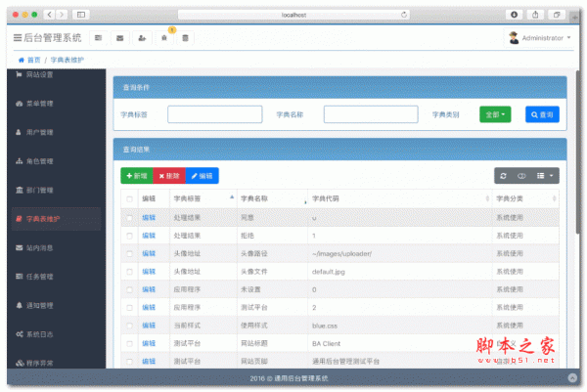The width and height of the screenshot is (587, 392).
Task: Open the 部门管理 sidebar item
Action: coord(56,190)
